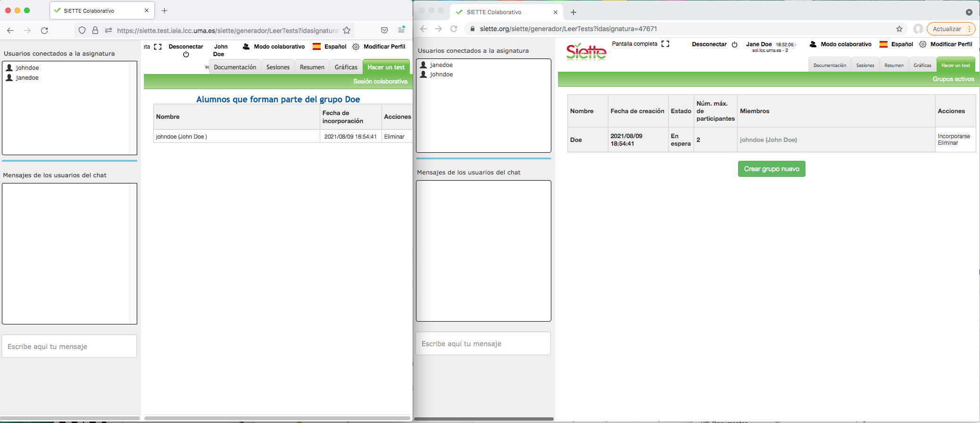
Task: Save page to Pocket in Firefox toolbar
Action: pos(384,30)
